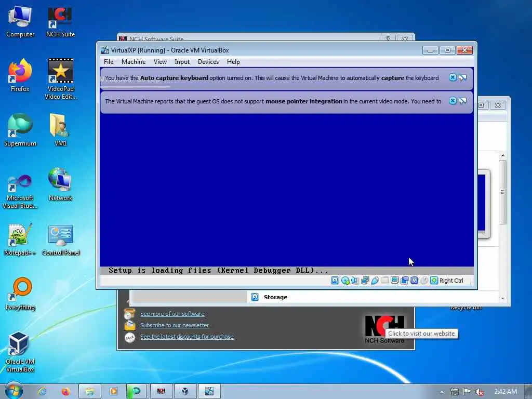This screenshot has height=399, width=532.
Task: Select the Network desktop icon
Action: point(60,184)
